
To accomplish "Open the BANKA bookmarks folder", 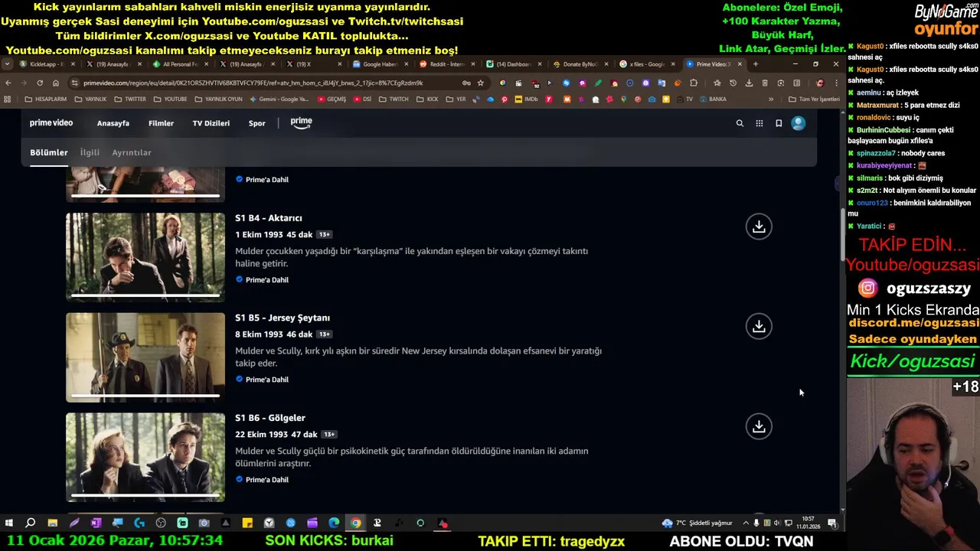I will (713, 99).
